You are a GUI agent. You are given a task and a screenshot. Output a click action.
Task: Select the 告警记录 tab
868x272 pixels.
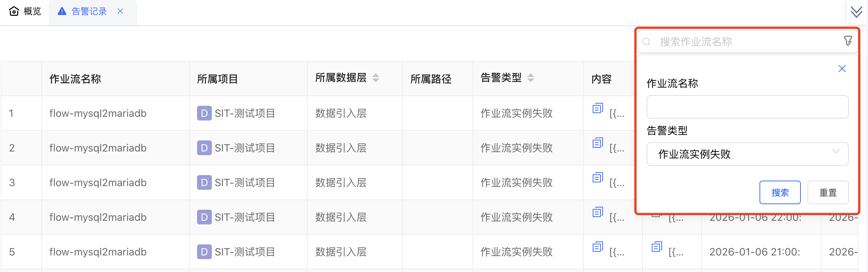point(90,11)
